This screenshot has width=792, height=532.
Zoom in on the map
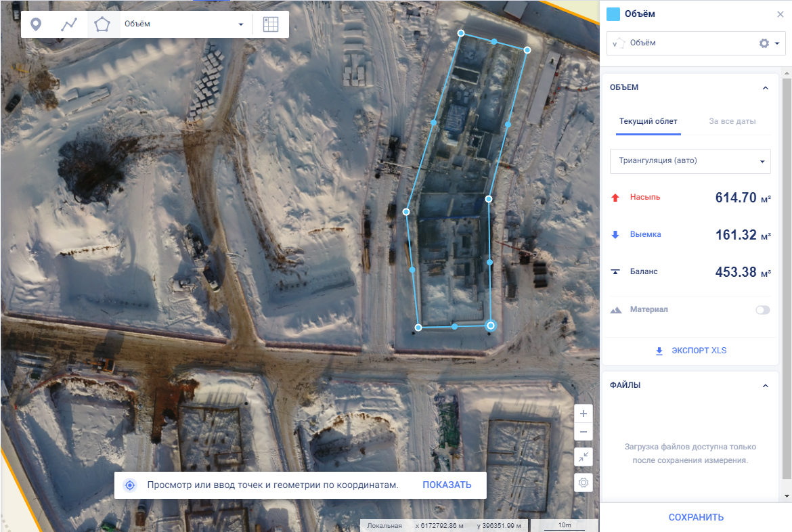583,414
